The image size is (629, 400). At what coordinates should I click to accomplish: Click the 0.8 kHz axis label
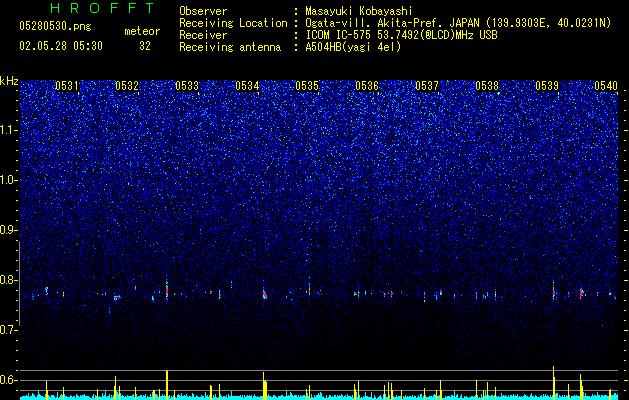point(9,280)
